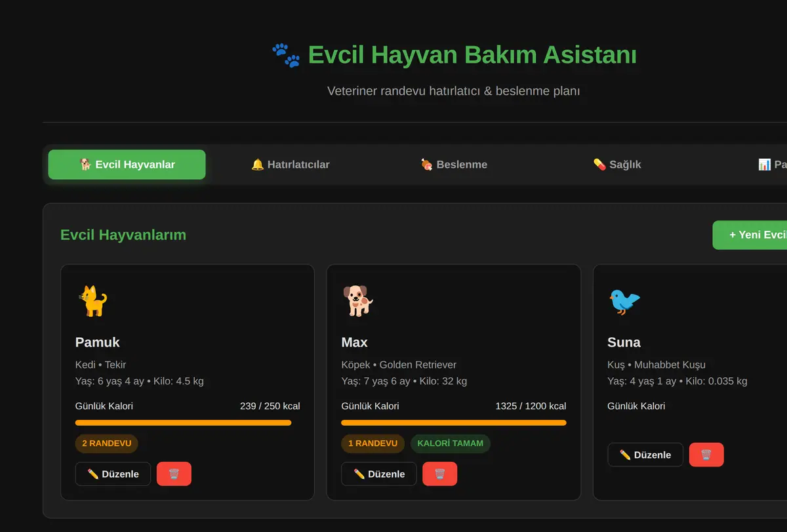The height and width of the screenshot is (532, 787).
Task: Click Max's KALORİ TAMAM badge
Action: (x=450, y=443)
